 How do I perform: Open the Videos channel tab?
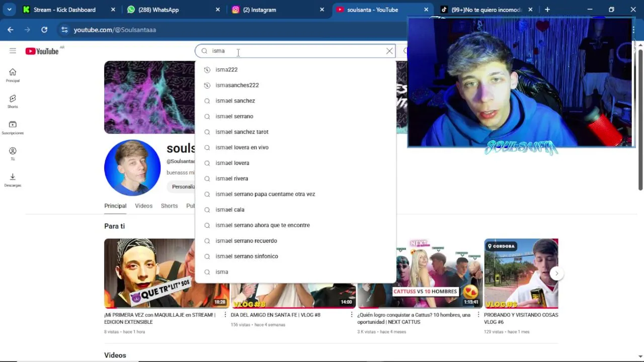pyautogui.click(x=143, y=206)
